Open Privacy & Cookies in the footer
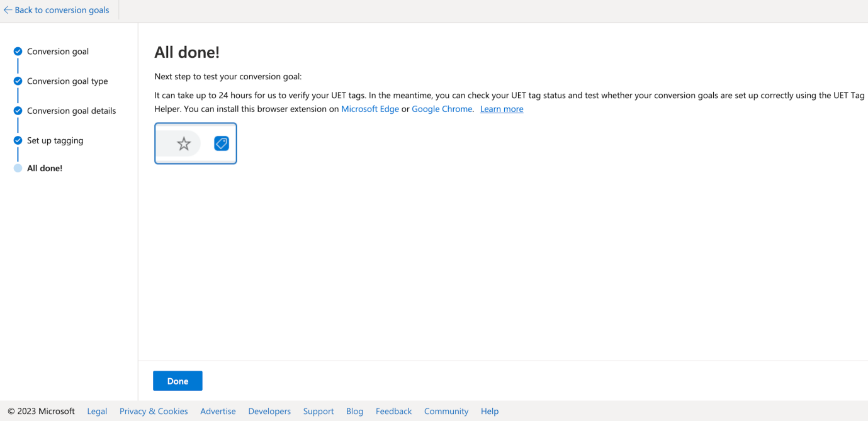This screenshot has width=868, height=421. 154,411
